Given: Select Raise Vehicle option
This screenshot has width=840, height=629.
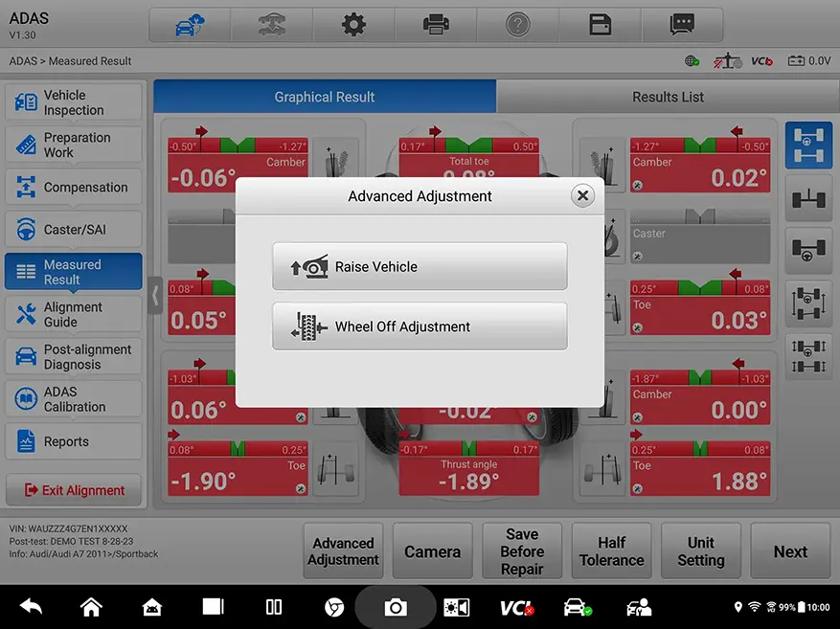Looking at the screenshot, I should (420, 266).
